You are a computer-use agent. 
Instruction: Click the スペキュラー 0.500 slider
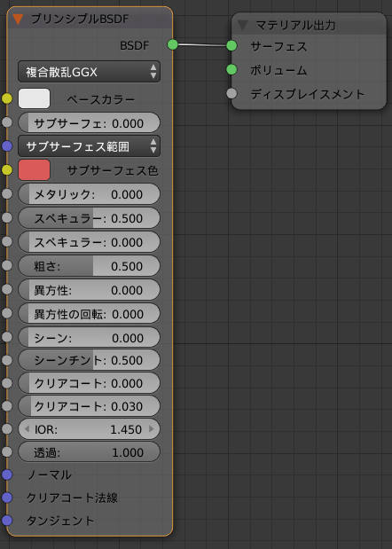(90, 218)
